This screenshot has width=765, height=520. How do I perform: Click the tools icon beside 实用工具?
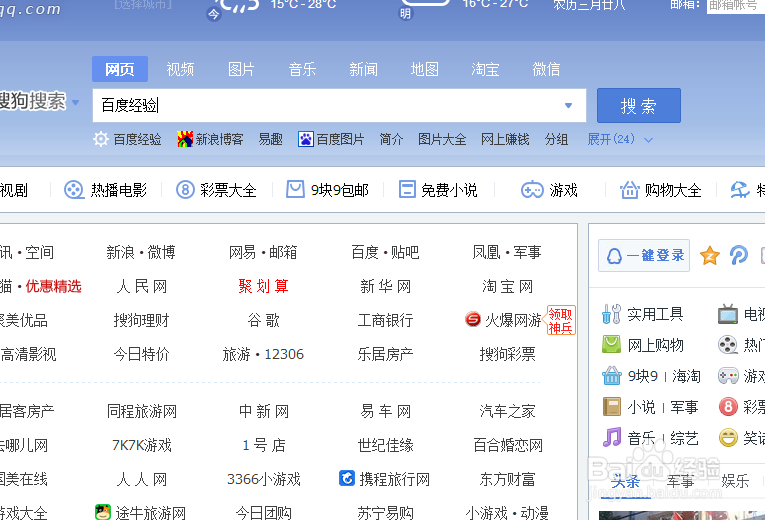pos(611,314)
